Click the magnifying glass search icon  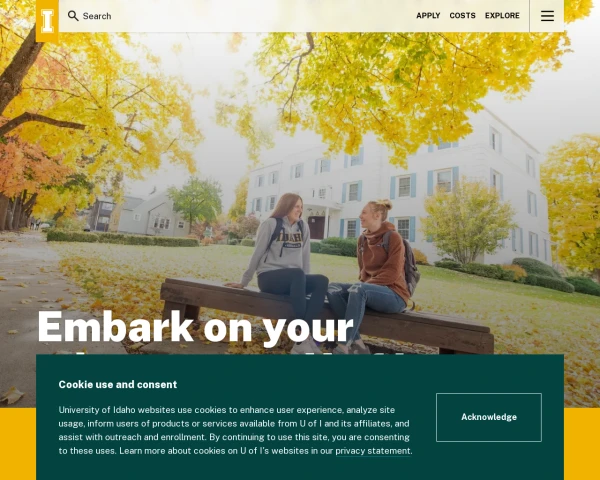73,16
